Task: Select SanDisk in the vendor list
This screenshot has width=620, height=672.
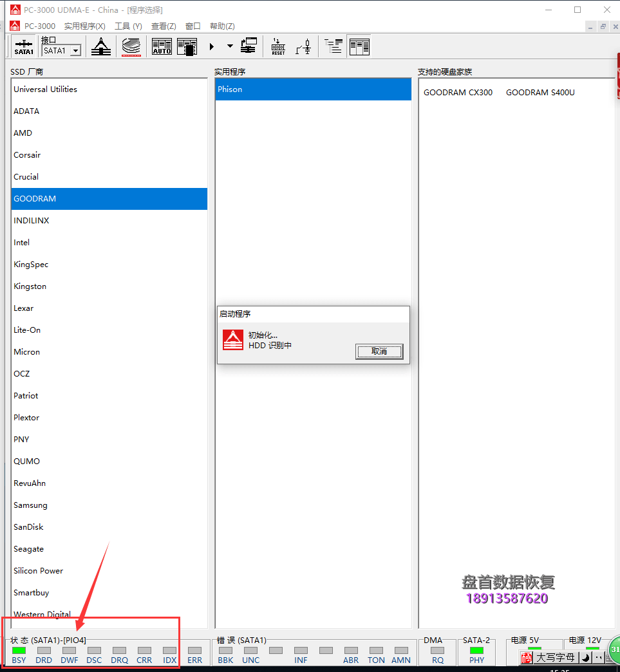Action: tap(109, 527)
